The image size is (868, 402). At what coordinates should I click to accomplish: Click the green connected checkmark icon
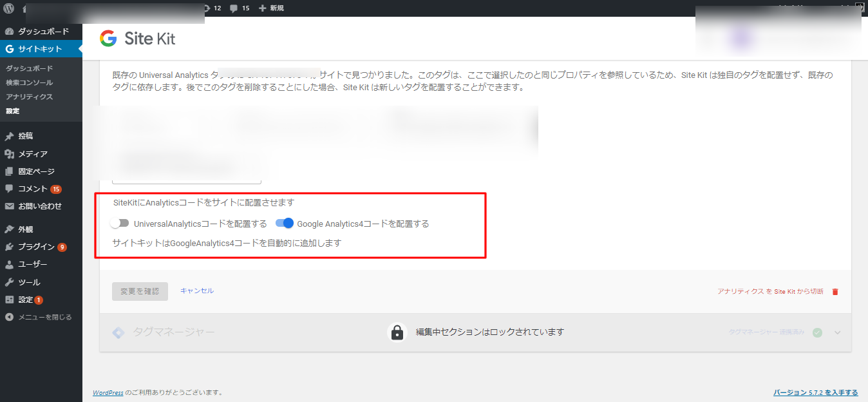click(x=817, y=332)
